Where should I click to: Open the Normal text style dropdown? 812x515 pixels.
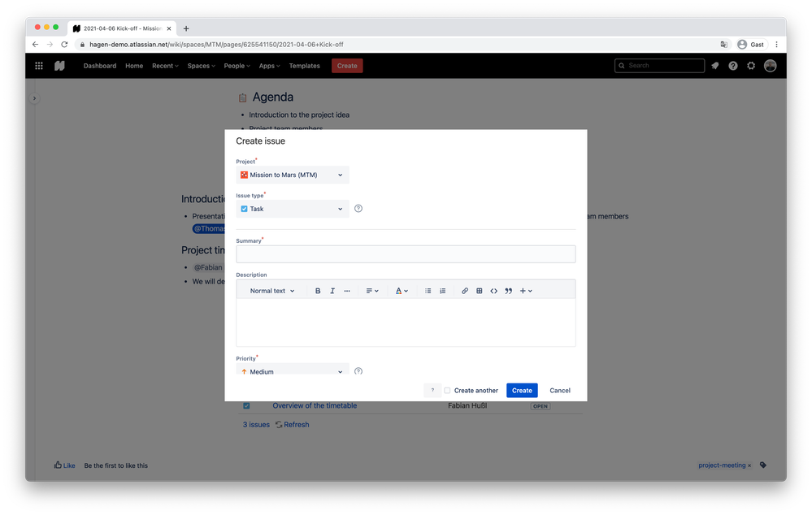[272, 291]
